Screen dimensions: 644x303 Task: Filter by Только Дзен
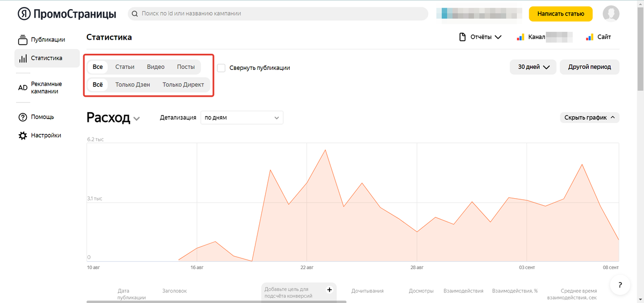coord(133,85)
